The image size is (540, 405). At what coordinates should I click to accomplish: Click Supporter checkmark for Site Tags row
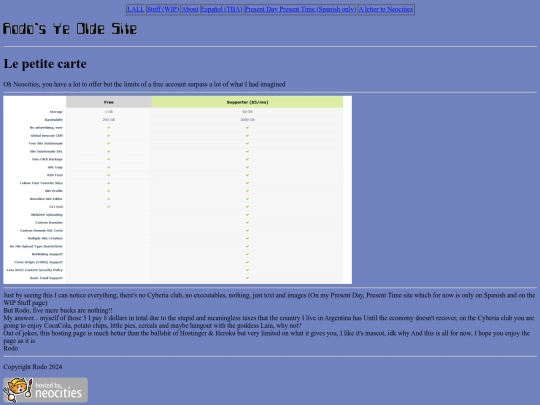pos(247,167)
